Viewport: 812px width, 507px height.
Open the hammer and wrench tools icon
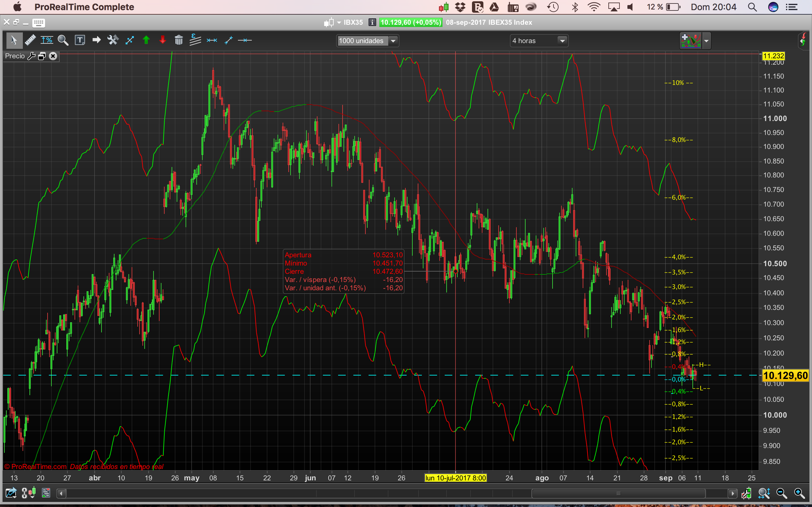click(113, 40)
